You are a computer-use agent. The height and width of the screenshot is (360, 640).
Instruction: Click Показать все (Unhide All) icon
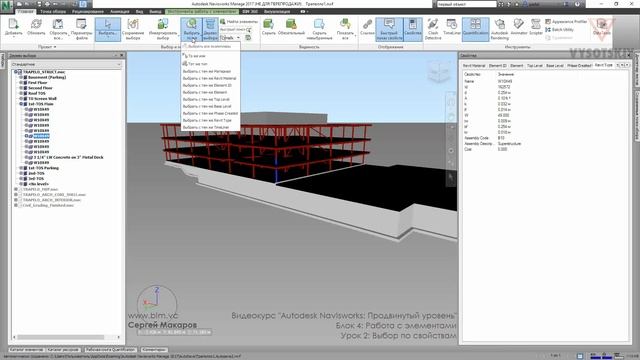click(x=345, y=24)
